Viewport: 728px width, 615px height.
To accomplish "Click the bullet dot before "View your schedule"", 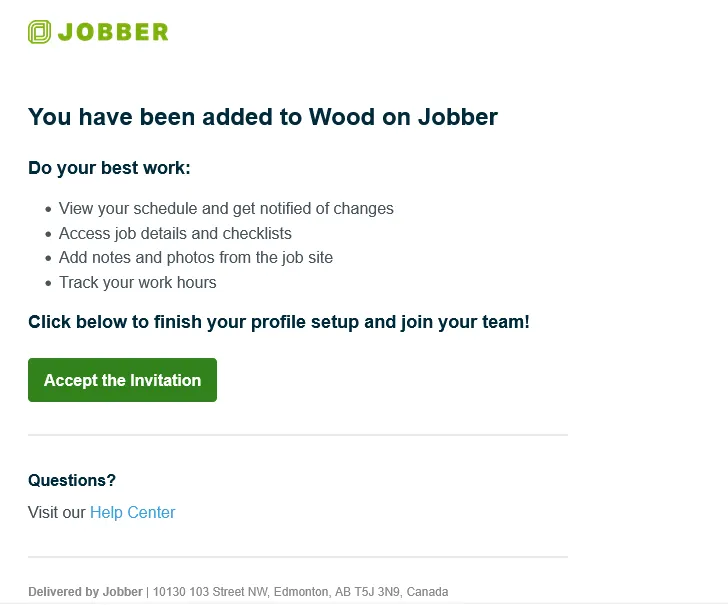I will [x=48, y=210].
